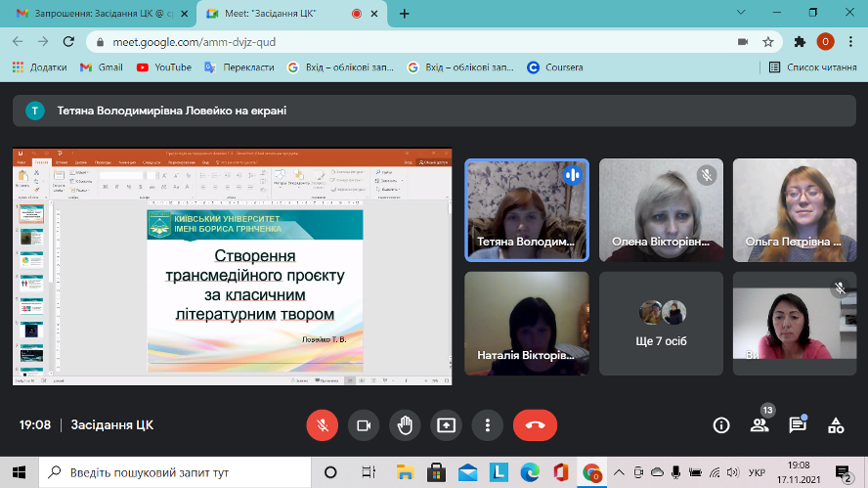Open a new browser tab
Screen dimensions: 868x488
point(404,14)
